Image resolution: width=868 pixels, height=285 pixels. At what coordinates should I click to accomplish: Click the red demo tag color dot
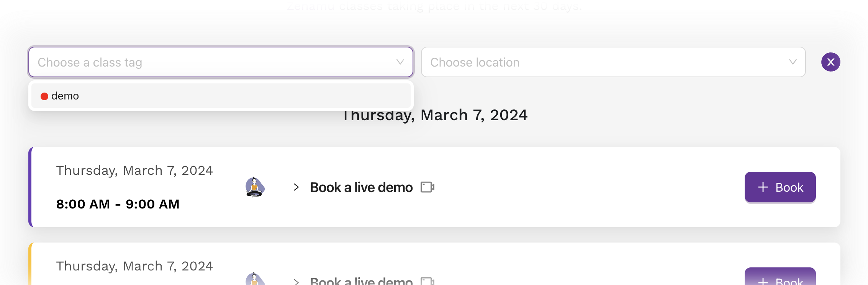44,96
